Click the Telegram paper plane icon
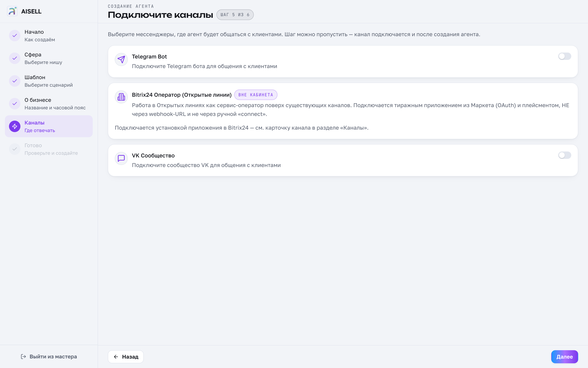This screenshot has width=588, height=368. (121, 59)
